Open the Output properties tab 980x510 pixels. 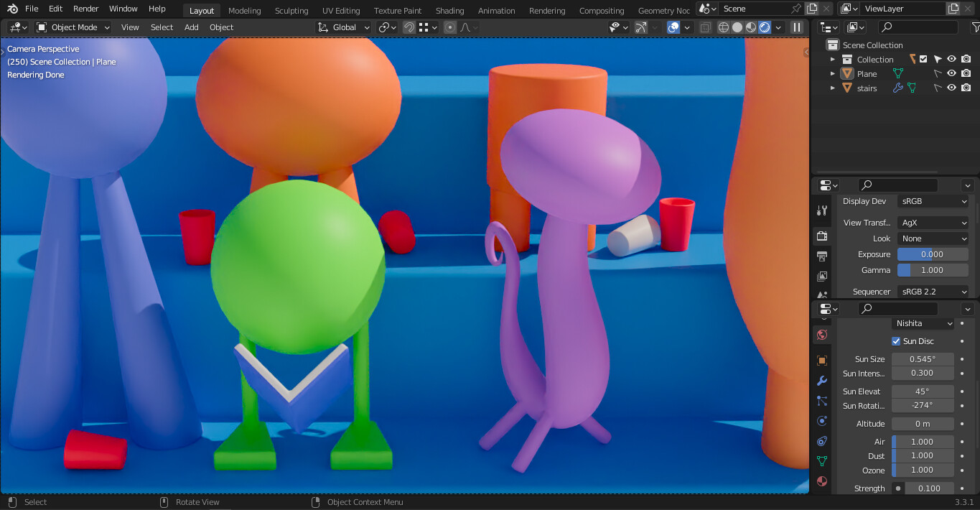coord(822,256)
